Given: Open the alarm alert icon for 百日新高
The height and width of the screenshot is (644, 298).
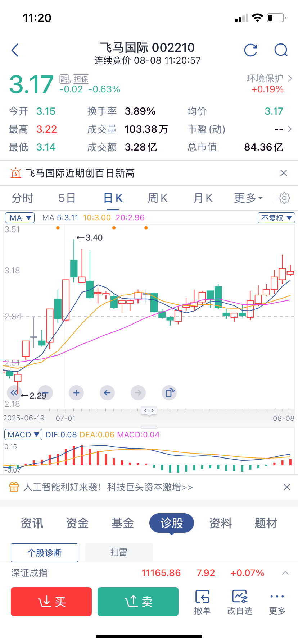Looking at the screenshot, I should pos(16,173).
